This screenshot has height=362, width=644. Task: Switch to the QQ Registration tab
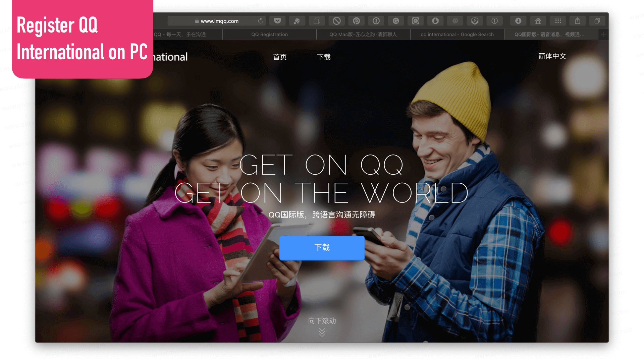point(269,35)
